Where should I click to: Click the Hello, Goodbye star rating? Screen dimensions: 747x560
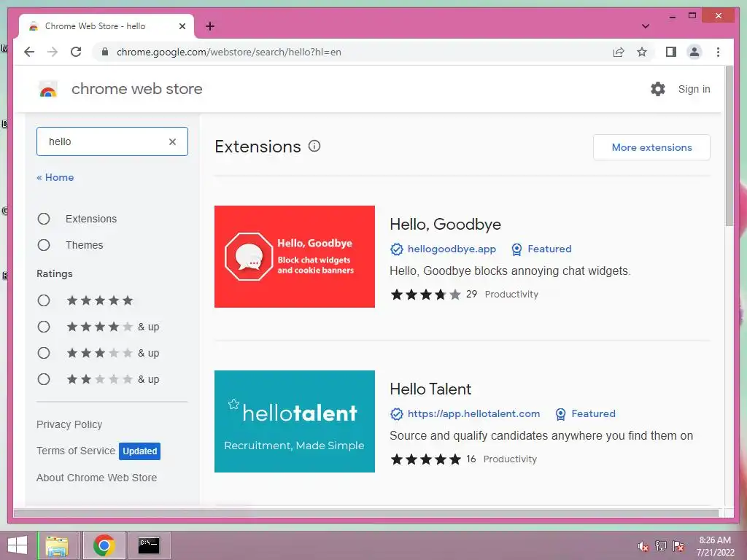[x=425, y=295]
